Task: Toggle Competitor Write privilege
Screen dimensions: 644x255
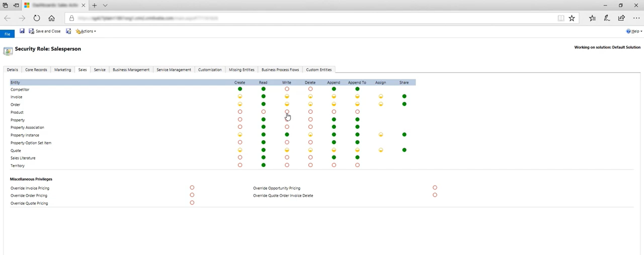Action: pyautogui.click(x=287, y=89)
